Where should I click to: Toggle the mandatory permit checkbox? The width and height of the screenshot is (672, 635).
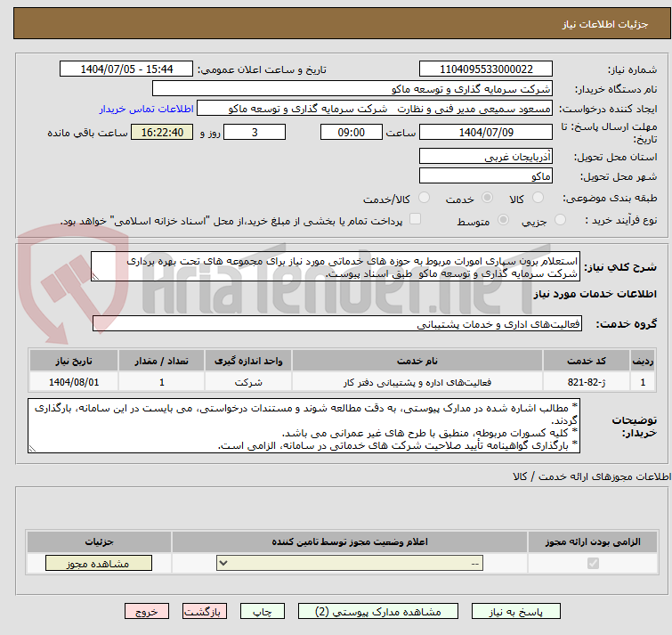pos(593,563)
